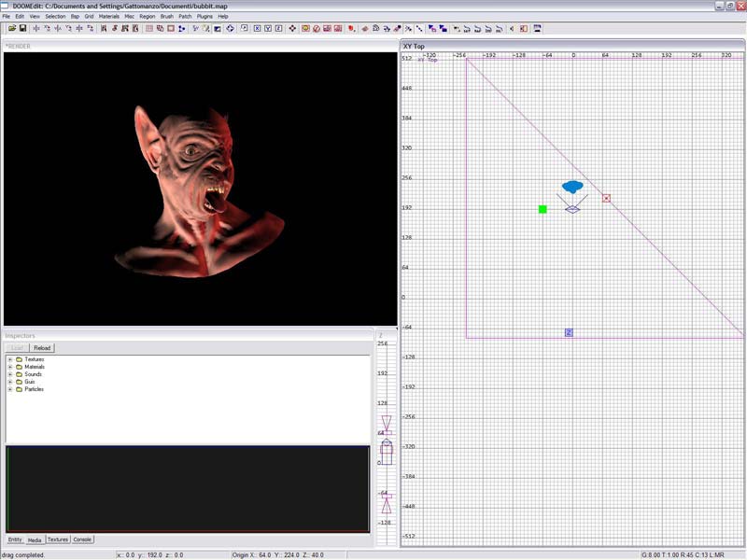Image resolution: width=747 pixels, height=560 pixels.
Task: Click the four-arrow move icon
Action: (x=292, y=29)
